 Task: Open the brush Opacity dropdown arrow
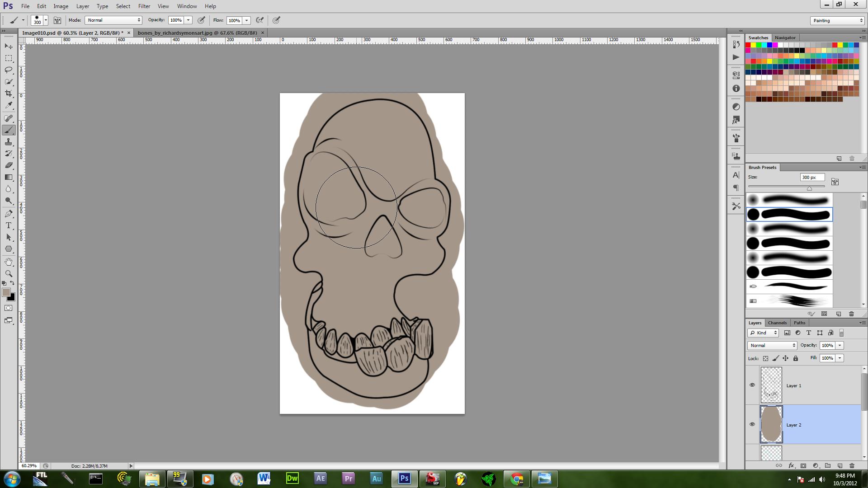[x=189, y=20]
